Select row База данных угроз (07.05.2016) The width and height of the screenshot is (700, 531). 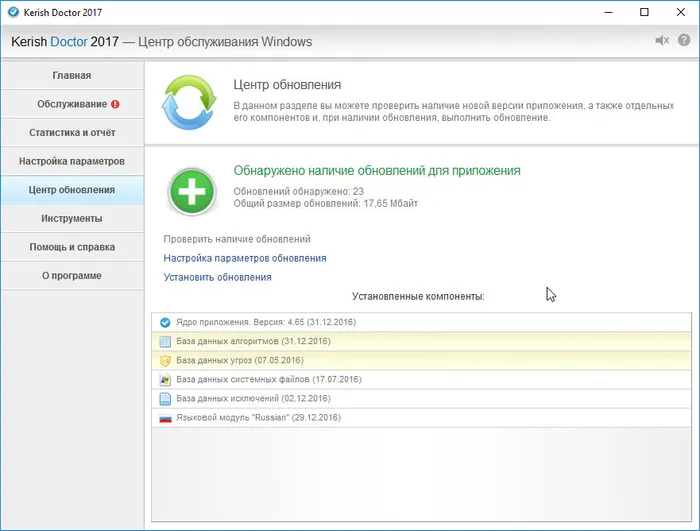(421, 360)
